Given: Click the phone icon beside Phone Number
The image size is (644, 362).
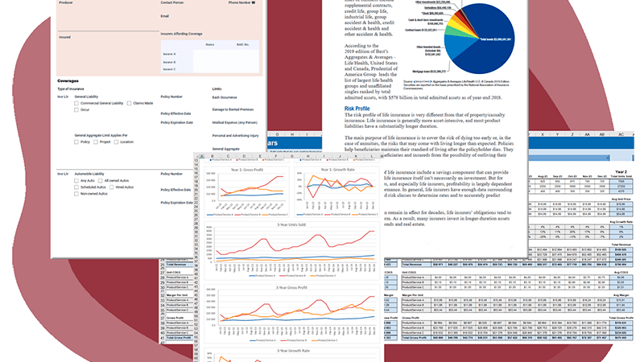Looking at the screenshot, I should tap(254, 2).
